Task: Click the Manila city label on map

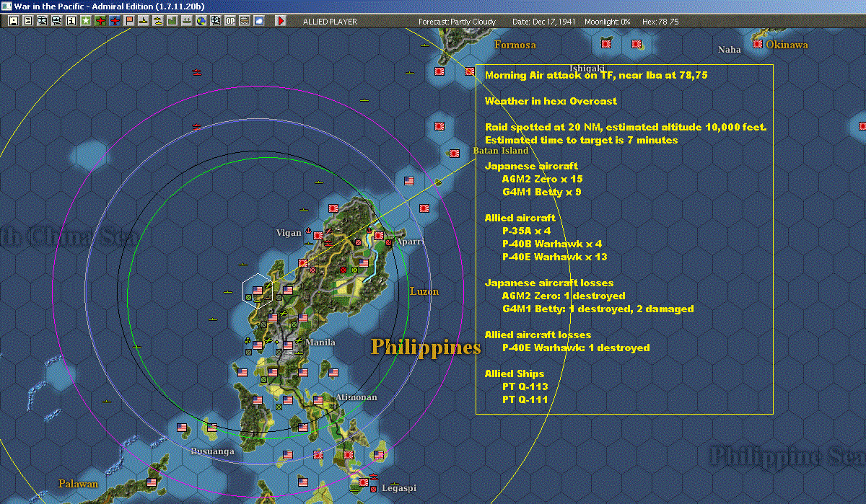Action: point(320,342)
